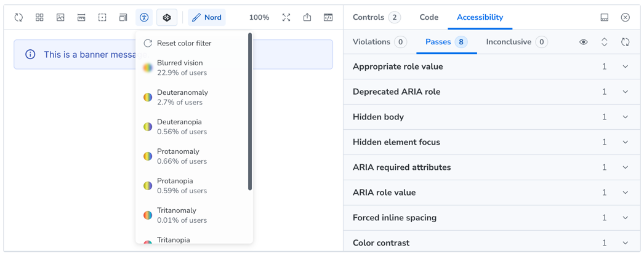Select Deuteranomaly filter option
The height and width of the screenshot is (256, 644).
click(x=191, y=97)
